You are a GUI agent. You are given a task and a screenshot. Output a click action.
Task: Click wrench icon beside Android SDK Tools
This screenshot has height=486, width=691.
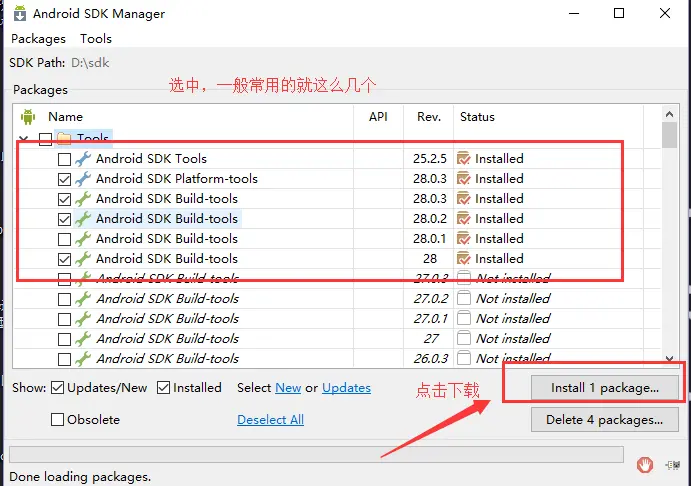(x=83, y=159)
